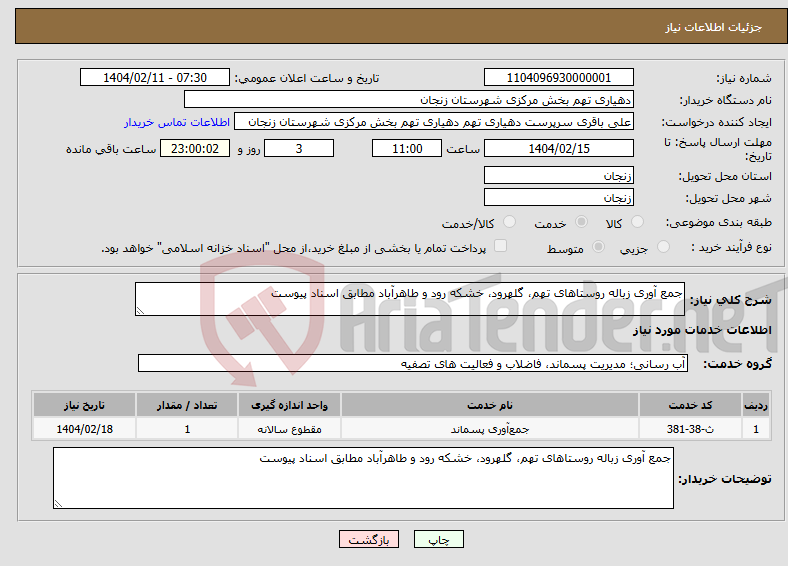Select the خدمت radio button
Viewport: 788px width, 566px height.
pyautogui.click(x=581, y=222)
